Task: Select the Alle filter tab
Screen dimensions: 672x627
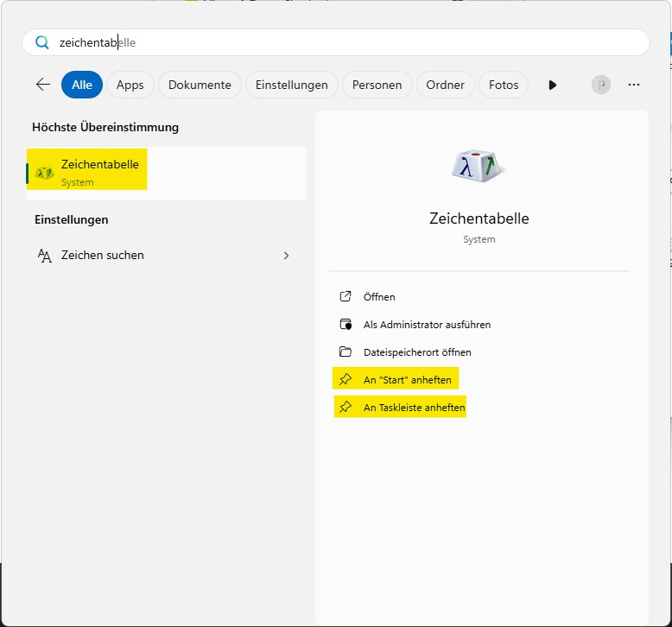Action: pyautogui.click(x=82, y=85)
